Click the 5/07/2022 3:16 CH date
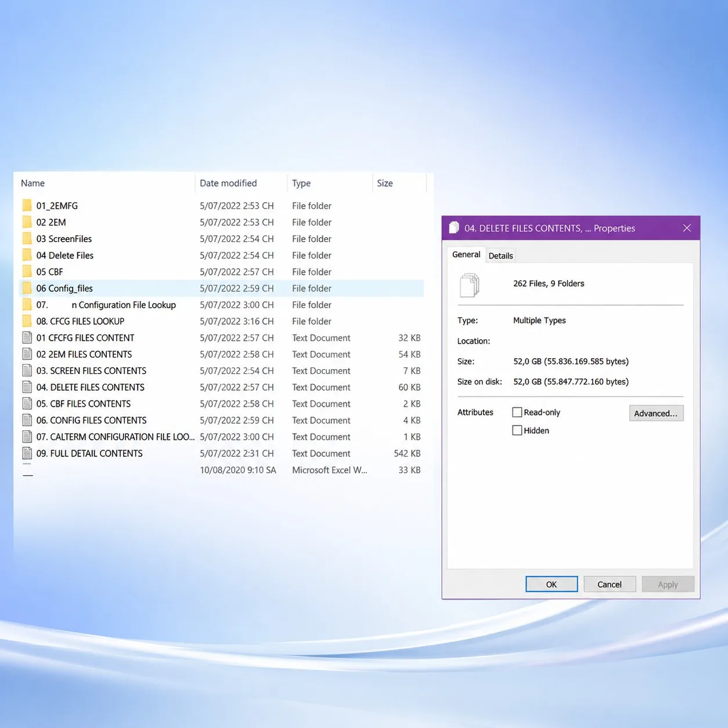This screenshot has width=728, height=728. coord(237,321)
